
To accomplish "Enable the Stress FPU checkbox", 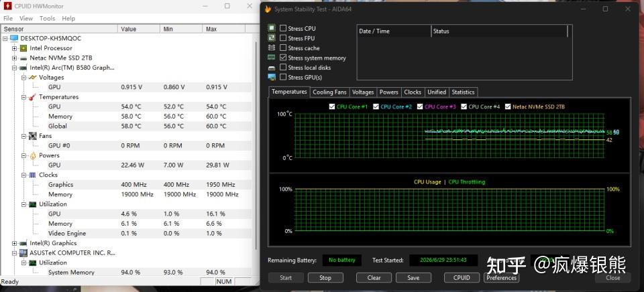I will pyautogui.click(x=283, y=38).
